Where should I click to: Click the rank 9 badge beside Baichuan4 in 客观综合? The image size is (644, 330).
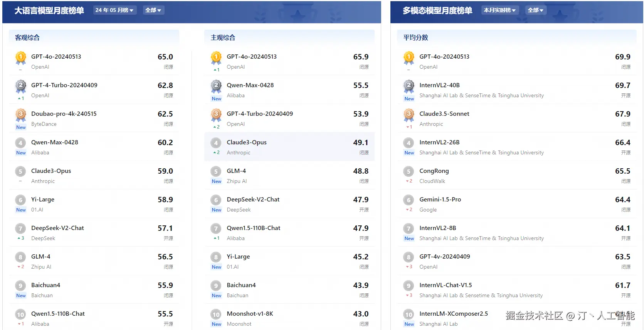pyautogui.click(x=20, y=286)
